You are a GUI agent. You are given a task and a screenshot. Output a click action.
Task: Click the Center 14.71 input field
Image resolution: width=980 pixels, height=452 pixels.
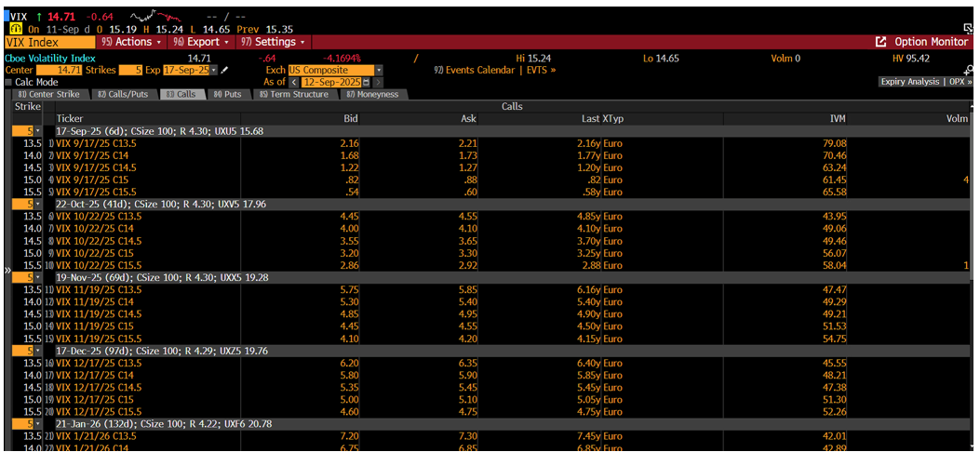click(60, 71)
